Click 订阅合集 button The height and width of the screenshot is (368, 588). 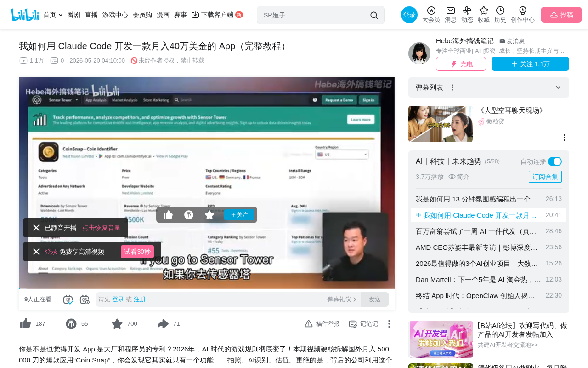545,177
